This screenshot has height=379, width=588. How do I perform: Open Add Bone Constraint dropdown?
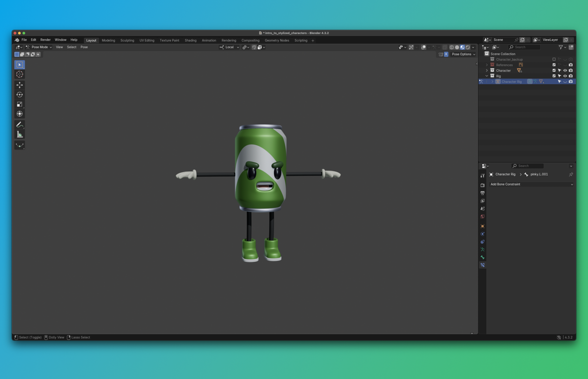[x=531, y=184]
